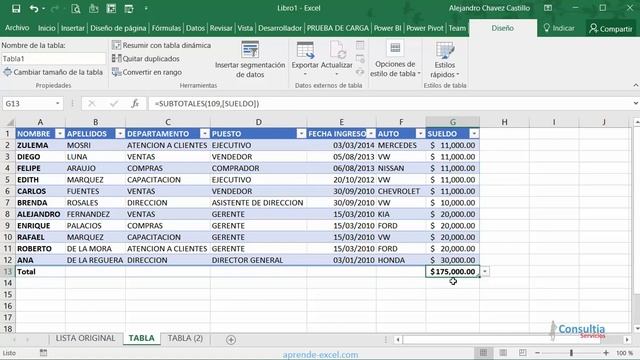This screenshot has width=640, height=360.
Task: Open the Diseño de página tab
Action: pos(118,28)
